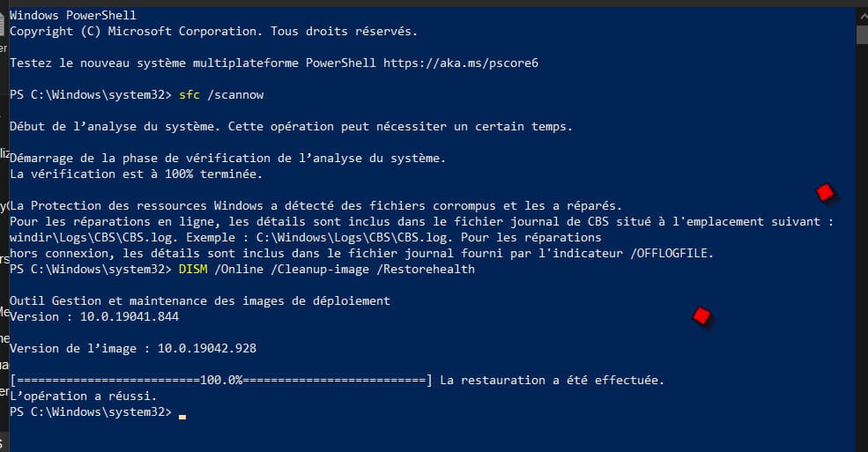Click the 100.0% progress bar
The image size is (868, 452).
coord(221,380)
